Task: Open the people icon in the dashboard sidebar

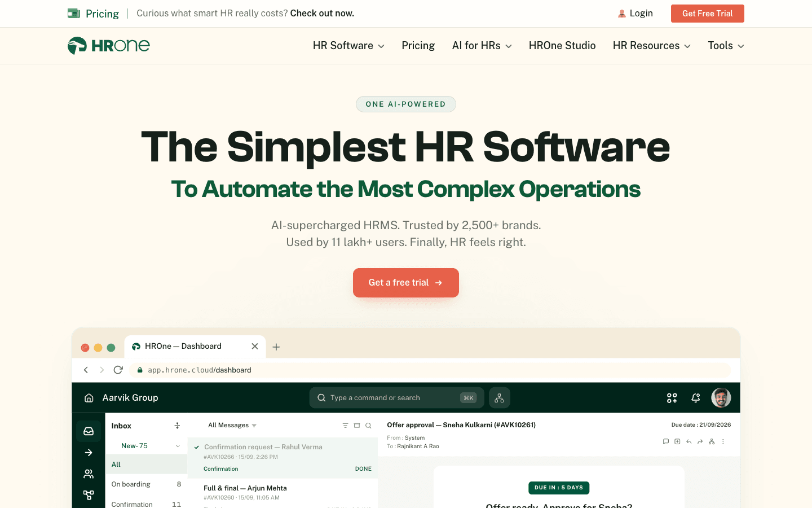Action: (x=89, y=474)
